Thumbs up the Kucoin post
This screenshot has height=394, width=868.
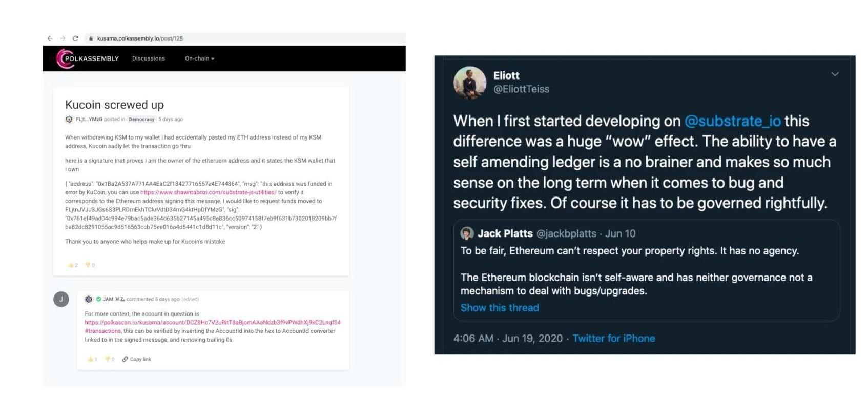click(x=71, y=265)
